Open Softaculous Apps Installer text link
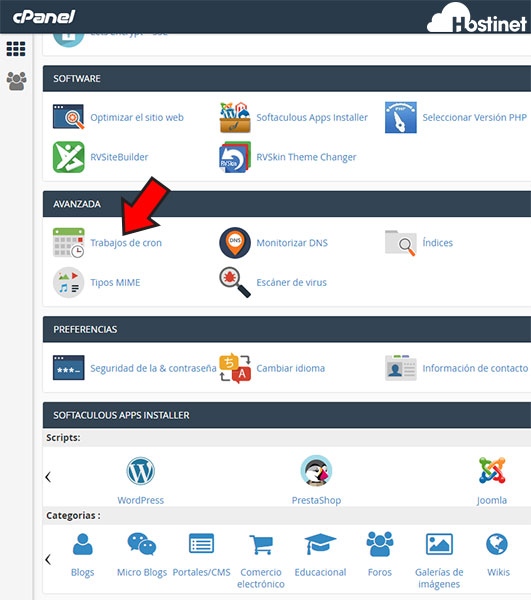This screenshot has width=531, height=600. (312, 117)
